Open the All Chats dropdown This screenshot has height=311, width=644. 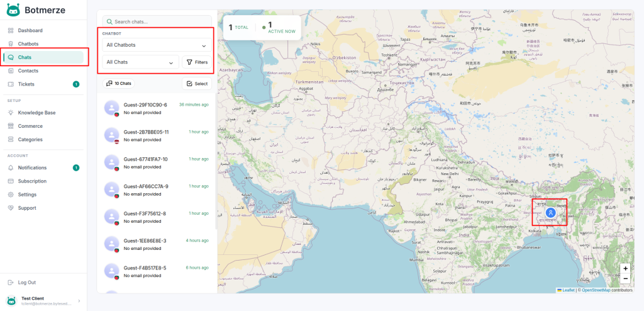tap(140, 62)
